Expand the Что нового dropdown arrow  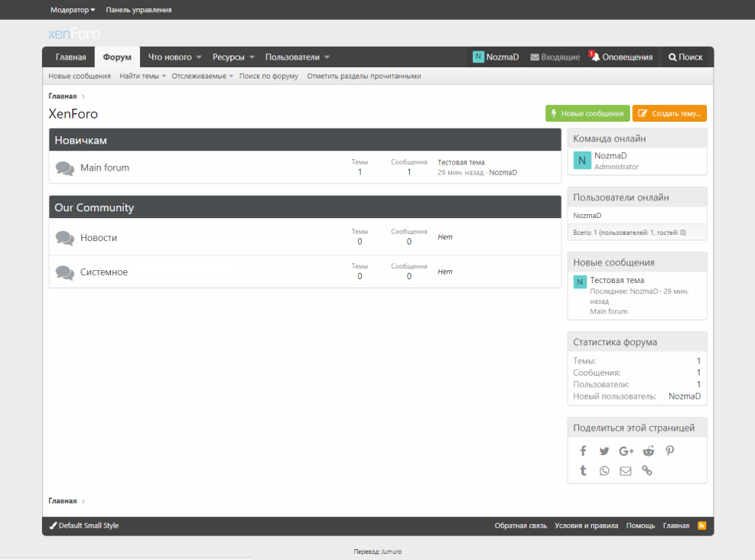pyautogui.click(x=199, y=57)
